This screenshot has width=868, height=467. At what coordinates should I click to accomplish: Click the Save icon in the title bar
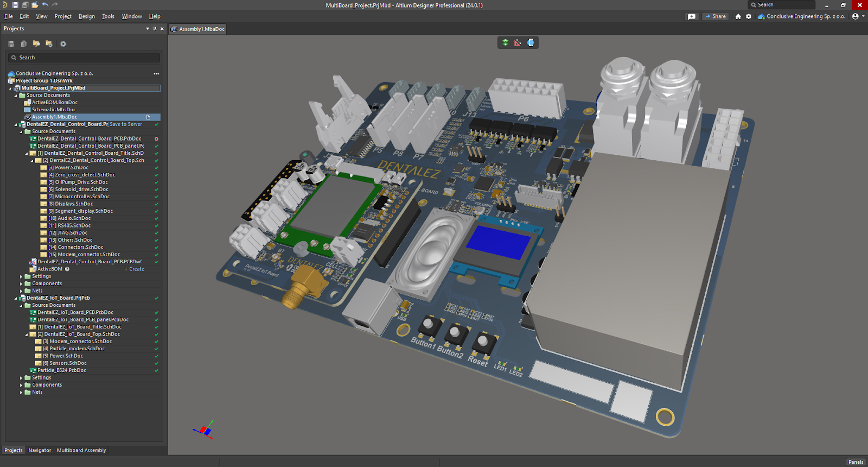click(15, 5)
